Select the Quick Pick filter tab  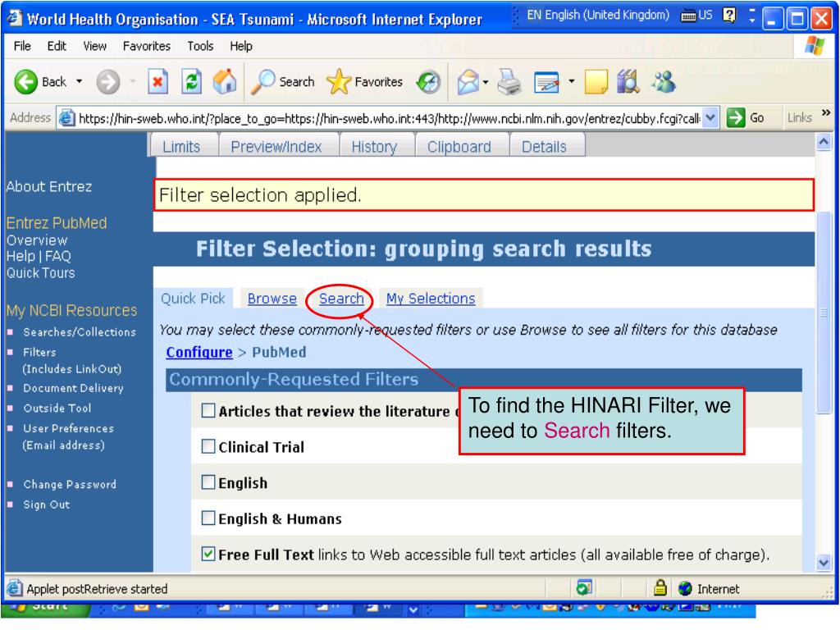pos(193,299)
